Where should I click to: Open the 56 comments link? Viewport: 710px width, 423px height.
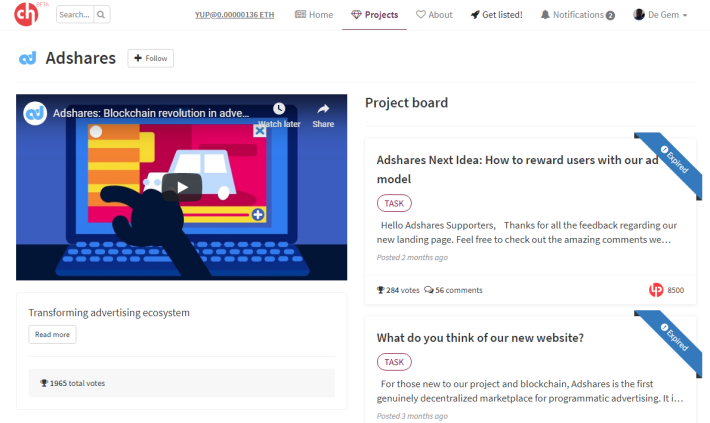(x=453, y=290)
